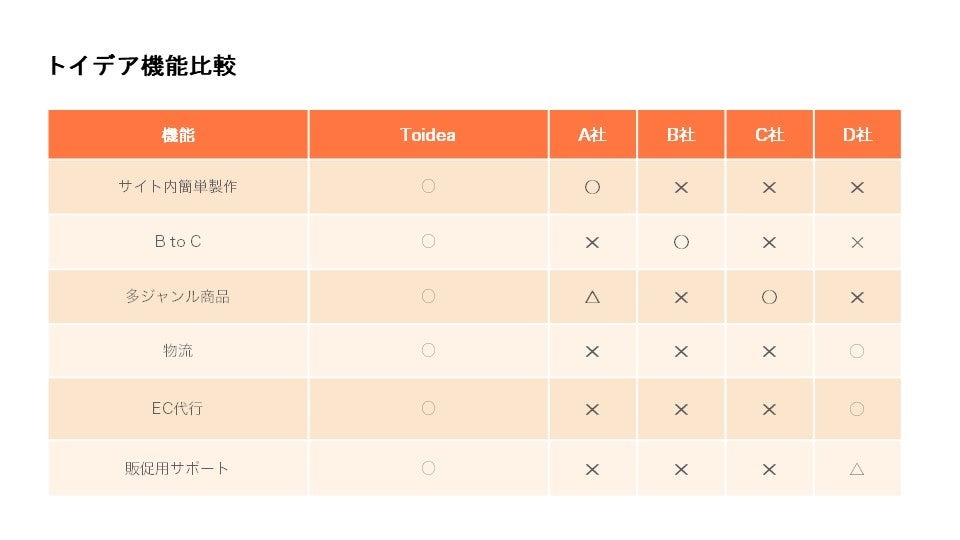Select the Toidea column header
960x540 pixels.
(428, 135)
